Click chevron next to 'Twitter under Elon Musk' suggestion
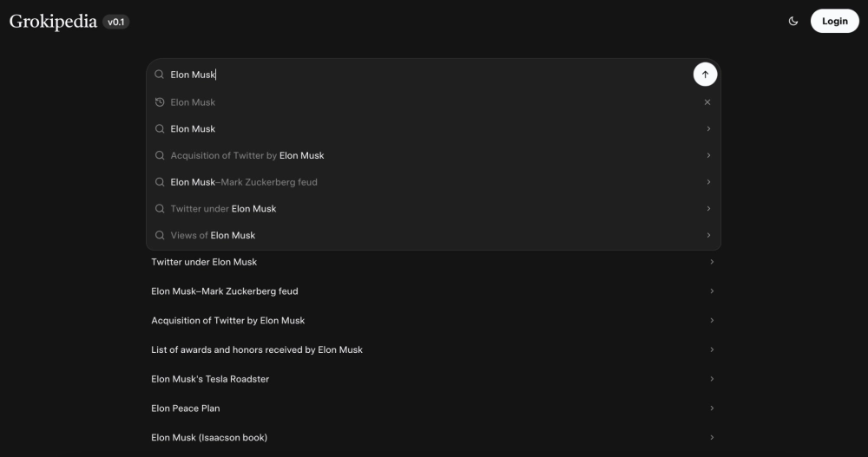868x457 pixels. point(708,209)
